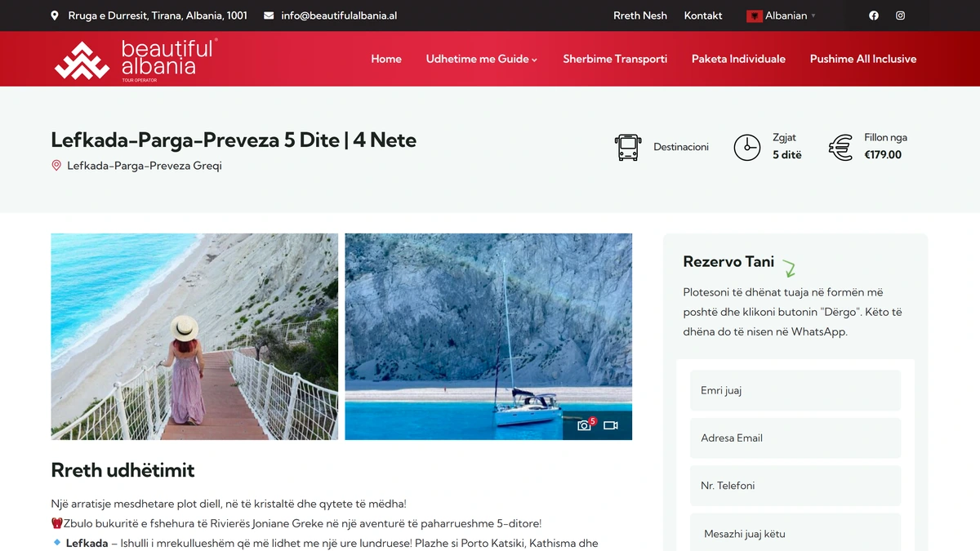Click the map pin icon in top bar
Screen dimensions: 980x551
click(x=55, y=16)
